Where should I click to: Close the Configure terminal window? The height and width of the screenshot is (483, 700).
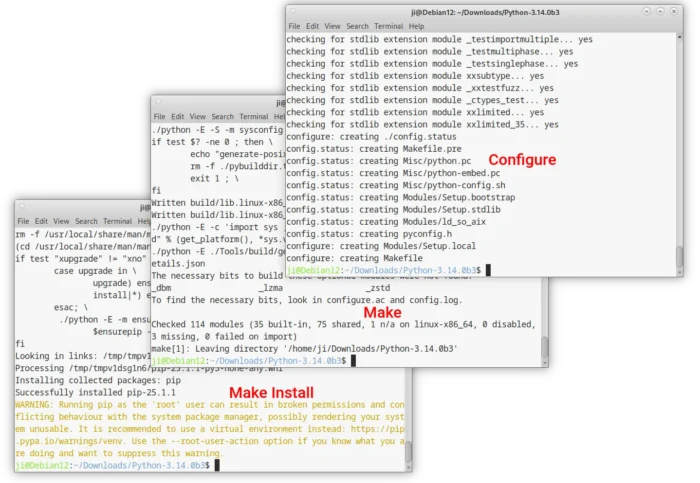(x=674, y=11)
